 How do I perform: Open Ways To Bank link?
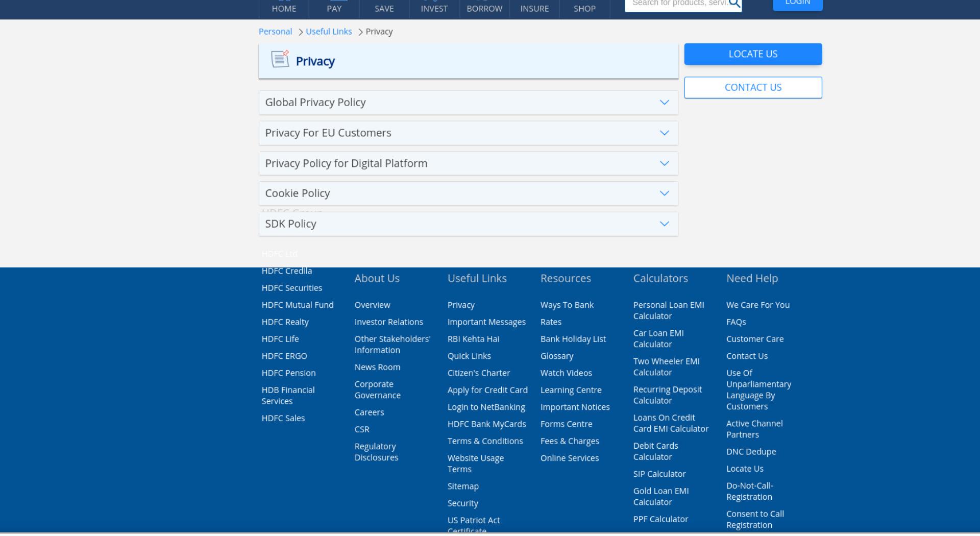(x=567, y=305)
